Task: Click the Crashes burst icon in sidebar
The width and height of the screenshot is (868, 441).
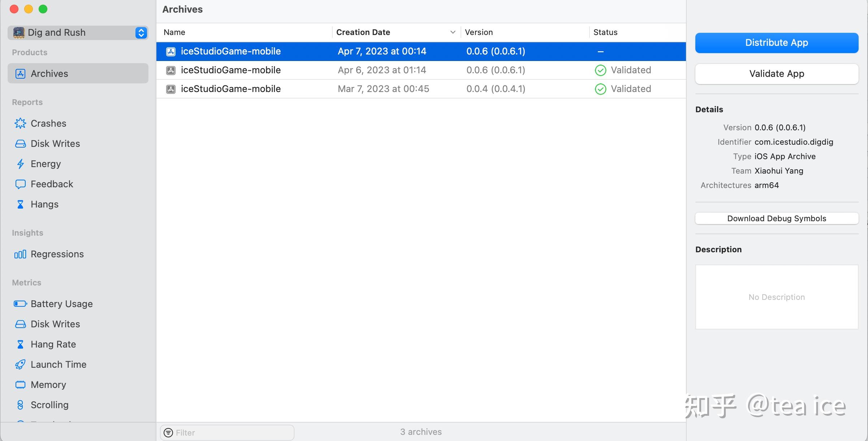Action: pos(20,123)
